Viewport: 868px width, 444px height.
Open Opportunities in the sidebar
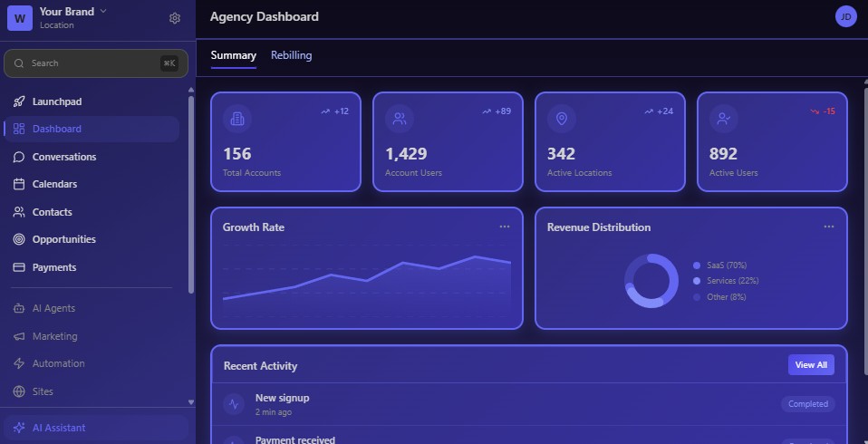tap(92, 239)
